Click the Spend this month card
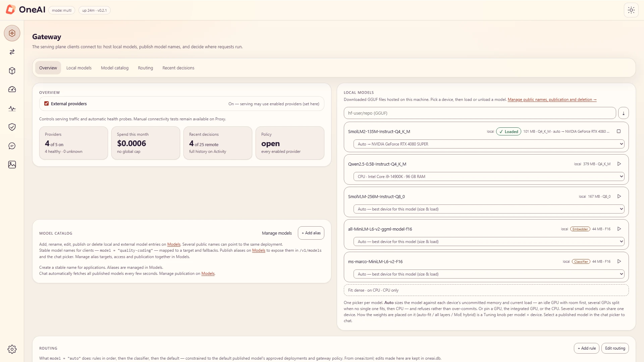This screenshot has width=644, height=362. (146, 143)
